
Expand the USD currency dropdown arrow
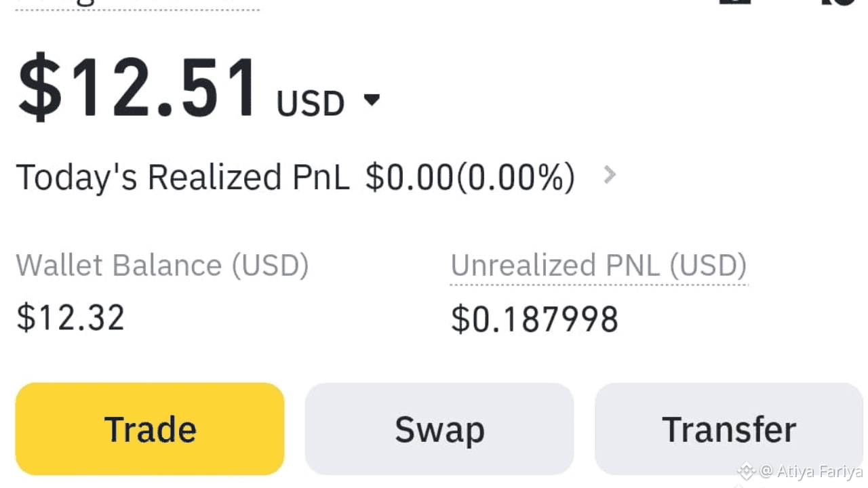[x=372, y=100]
